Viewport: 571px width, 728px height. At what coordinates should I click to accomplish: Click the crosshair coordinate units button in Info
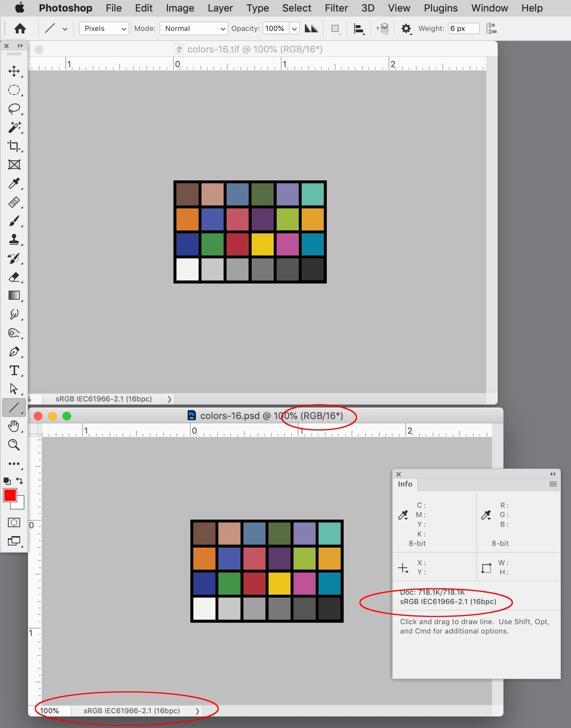[403, 568]
